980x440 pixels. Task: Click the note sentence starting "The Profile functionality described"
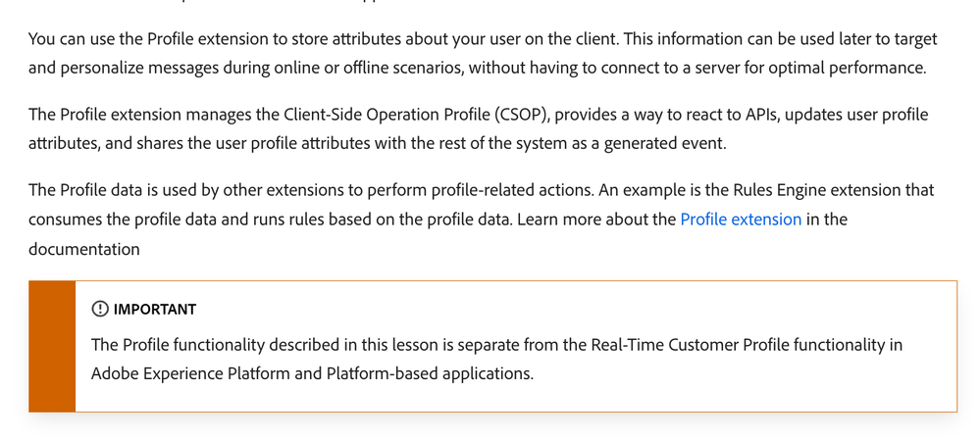pos(495,359)
